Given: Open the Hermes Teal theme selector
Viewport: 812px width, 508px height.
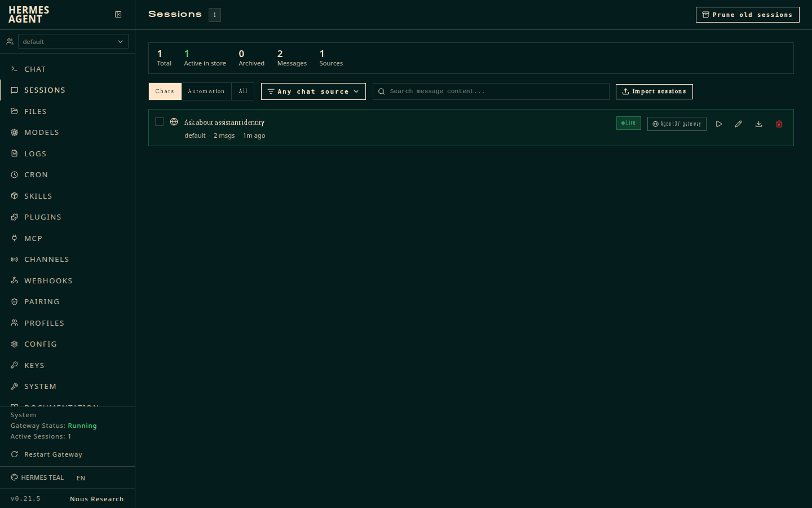Looking at the screenshot, I should click(37, 478).
